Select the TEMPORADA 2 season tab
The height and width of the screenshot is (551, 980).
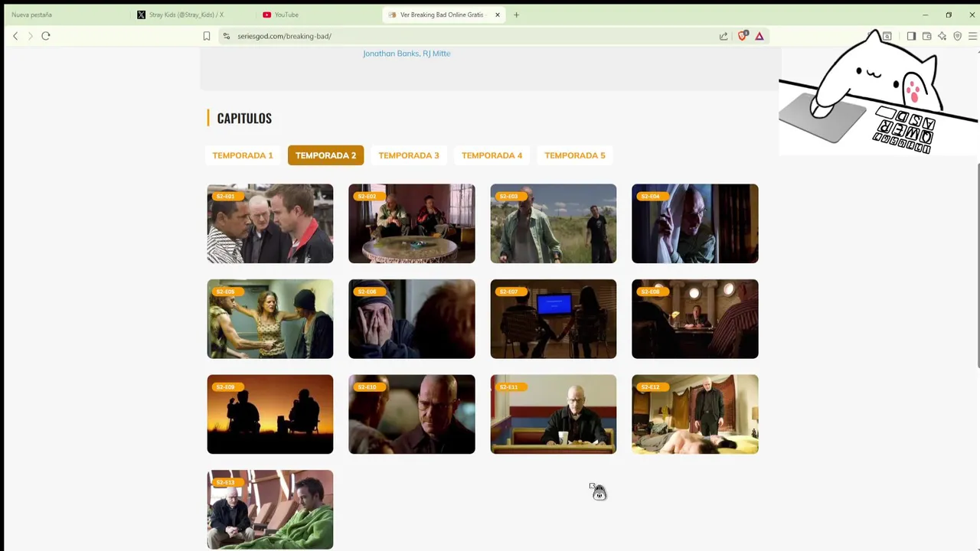(x=325, y=155)
